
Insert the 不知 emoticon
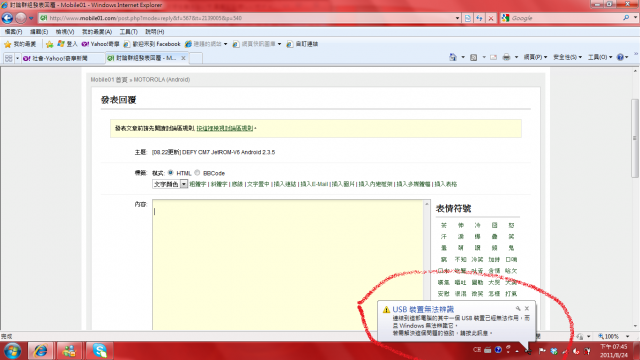click(x=460, y=259)
